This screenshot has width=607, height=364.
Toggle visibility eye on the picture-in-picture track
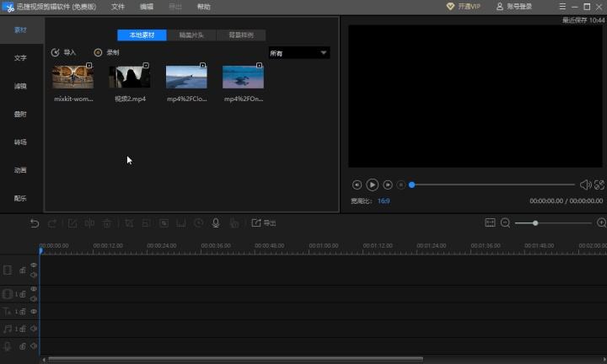[x=34, y=289]
